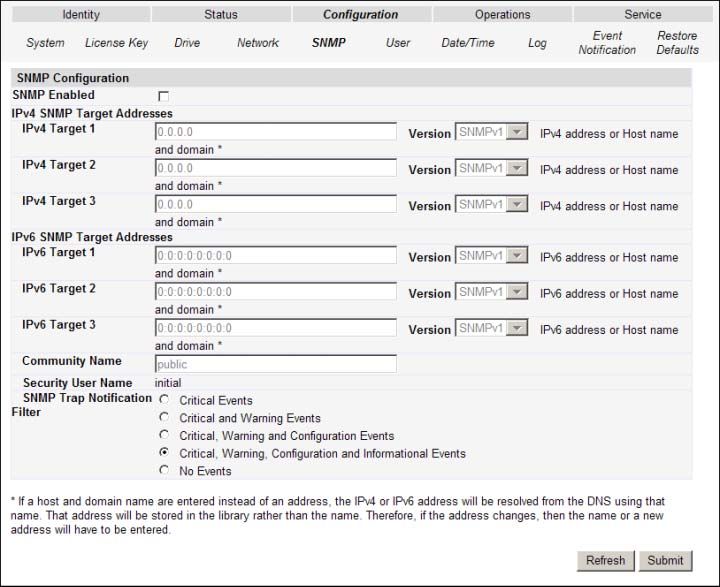The width and height of the screenshot is (720, 587).
Task: Open Event Notification settings
Action: [x=607, y=43]
